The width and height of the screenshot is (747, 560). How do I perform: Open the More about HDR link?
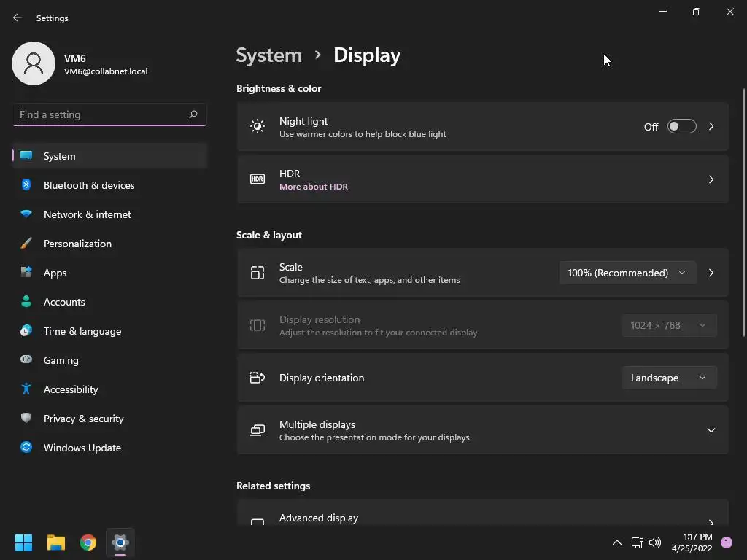(314, 187)
